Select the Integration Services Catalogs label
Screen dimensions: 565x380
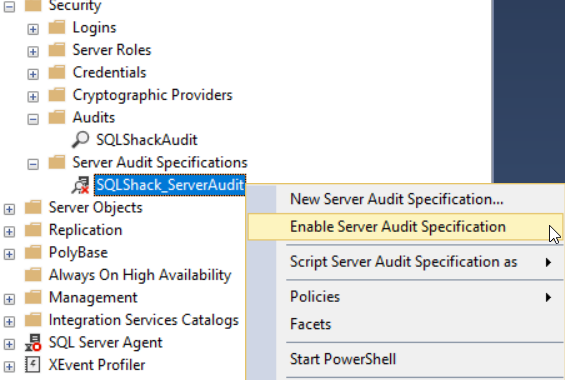(x=144, y=321)
